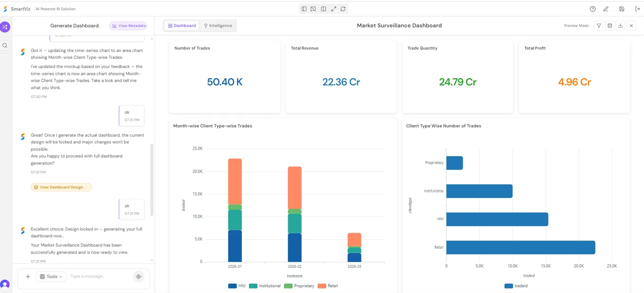This screenshot has height=293, width=644.
Task: Click the plus attach icon in chat box
Action: [28, 276]
